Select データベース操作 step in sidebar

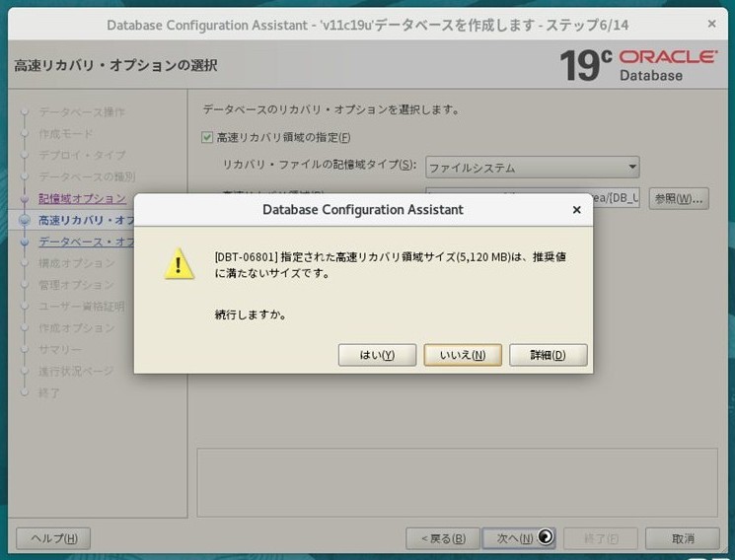pyautogui.click(x=82, y=111)
